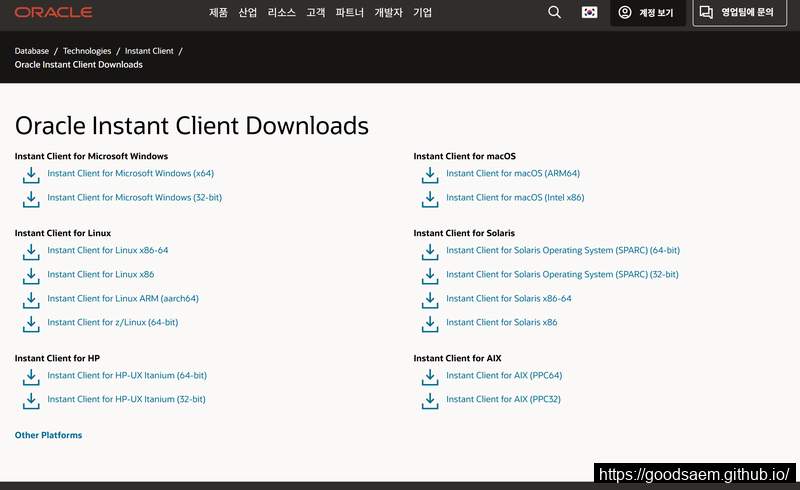
Task: Open Instant Client for Linux x86-64 link
Action: point(108,250)
